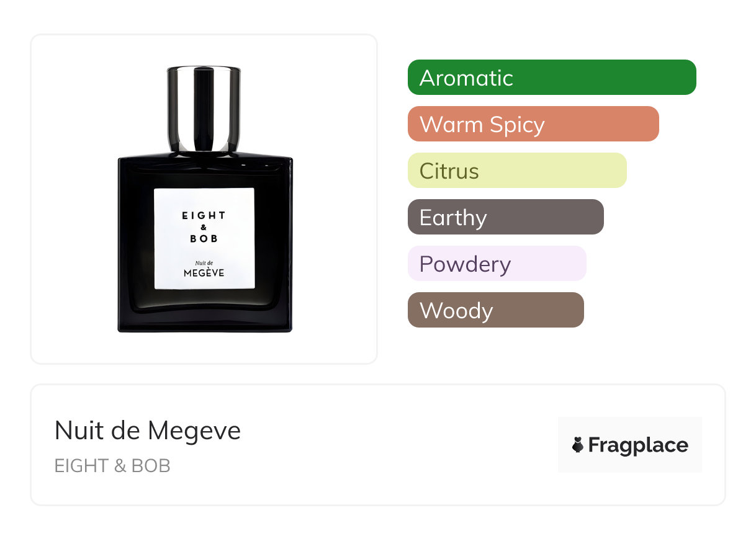This screenshot has height=536, width=756.
Task: Select the Woody brown accord bar
Action: tap(496, 310)
